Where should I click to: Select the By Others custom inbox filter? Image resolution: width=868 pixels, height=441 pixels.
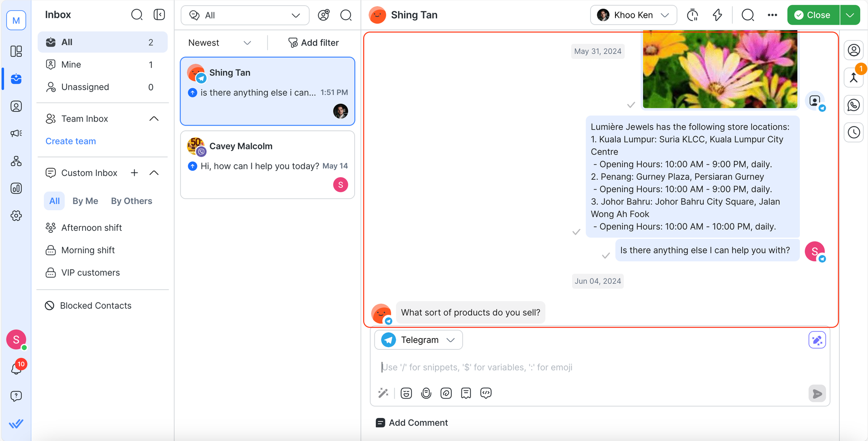pyautogui.click(x=132, y=201)
